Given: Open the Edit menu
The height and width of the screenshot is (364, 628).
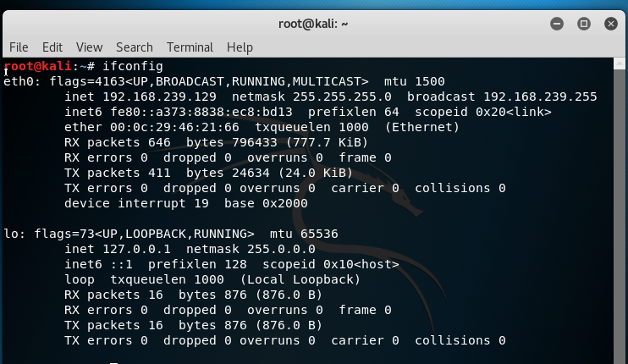Looking at the screenshot, I should pyautogui.click(x=52, y=47).
